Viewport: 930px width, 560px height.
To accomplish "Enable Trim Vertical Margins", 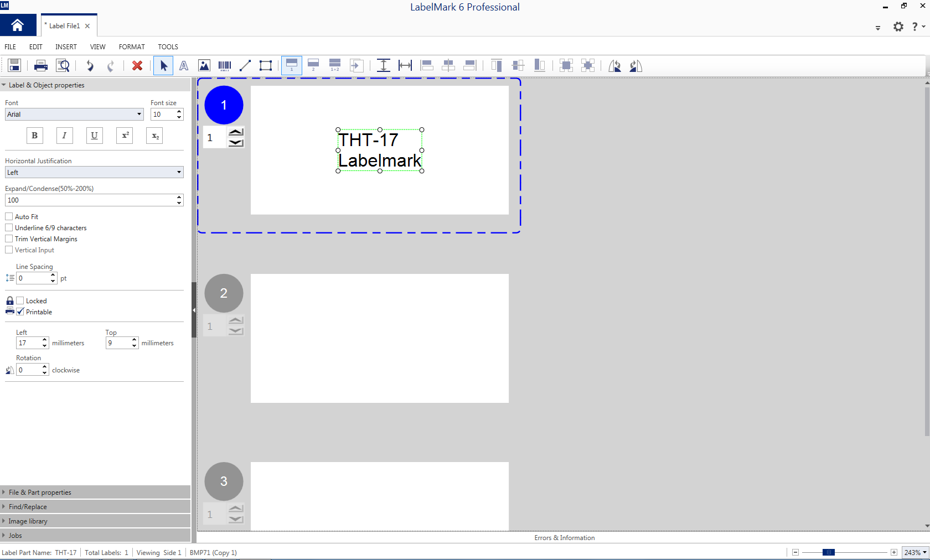I will pyautogui.click(x=9, y=238).
